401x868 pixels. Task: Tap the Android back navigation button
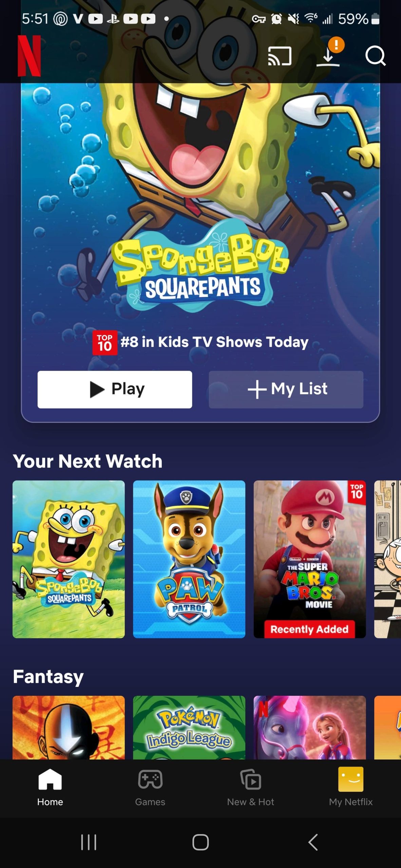pos(313,842)
